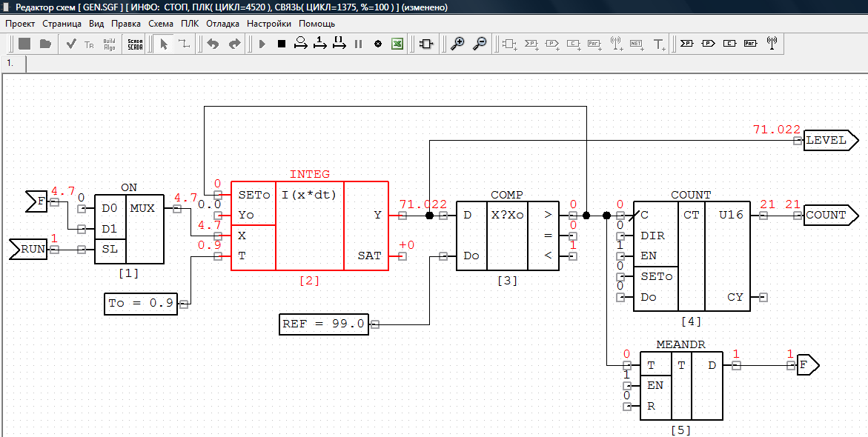Add a NET element icon
This screenshot has width=868, height=437.
click(x=637, y=44)
